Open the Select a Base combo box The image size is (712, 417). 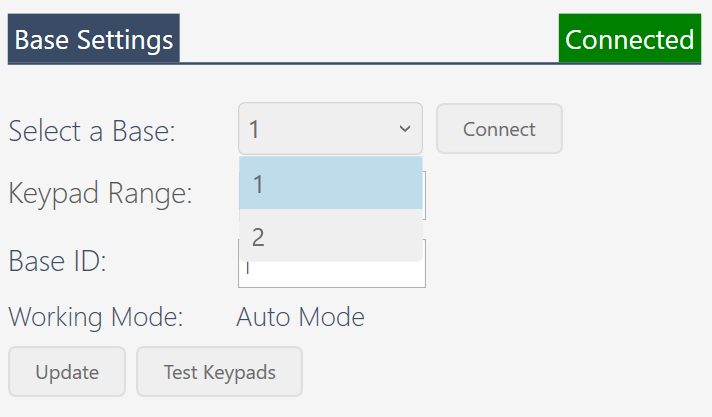331,129
